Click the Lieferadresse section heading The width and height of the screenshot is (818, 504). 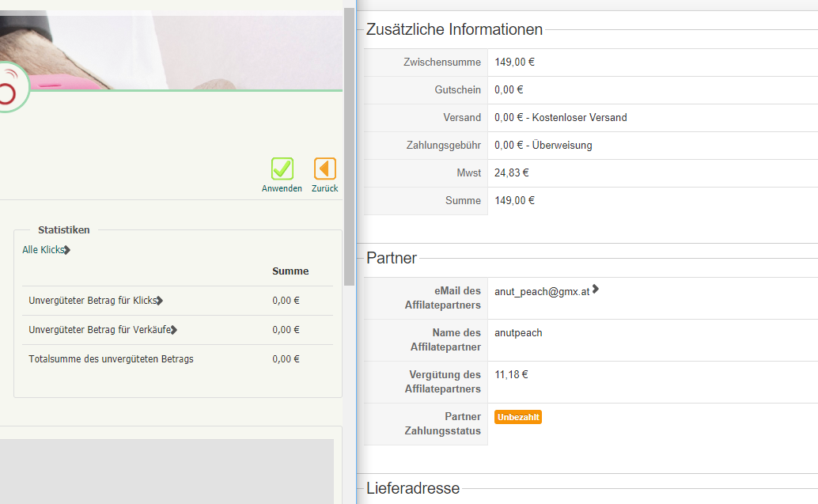[x=413, y=488]
